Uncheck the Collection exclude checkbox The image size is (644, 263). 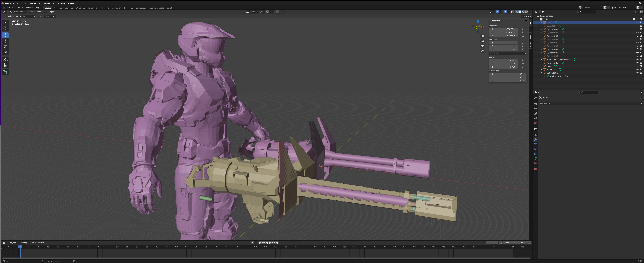[x=634, y=19]
